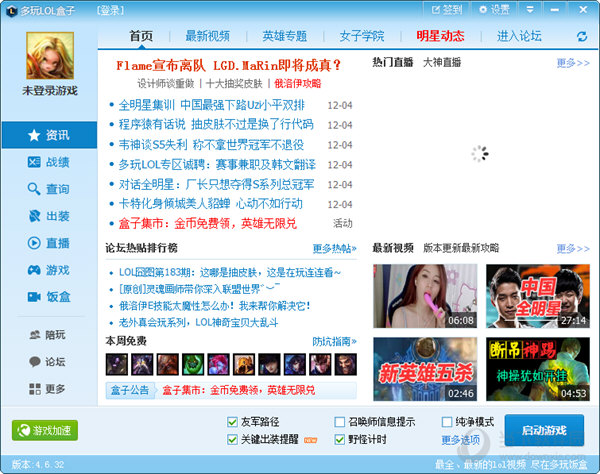The height and width of the screenshot is (474, 600).
Task: Open the 俄洛伊攻略 red link
Action: (x=298, y=83)
